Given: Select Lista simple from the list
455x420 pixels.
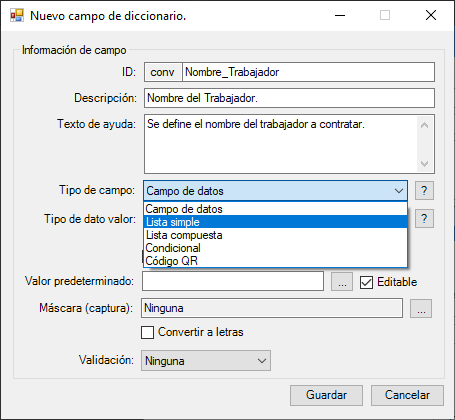Looking at the screenshot, I should click(275, 222).
